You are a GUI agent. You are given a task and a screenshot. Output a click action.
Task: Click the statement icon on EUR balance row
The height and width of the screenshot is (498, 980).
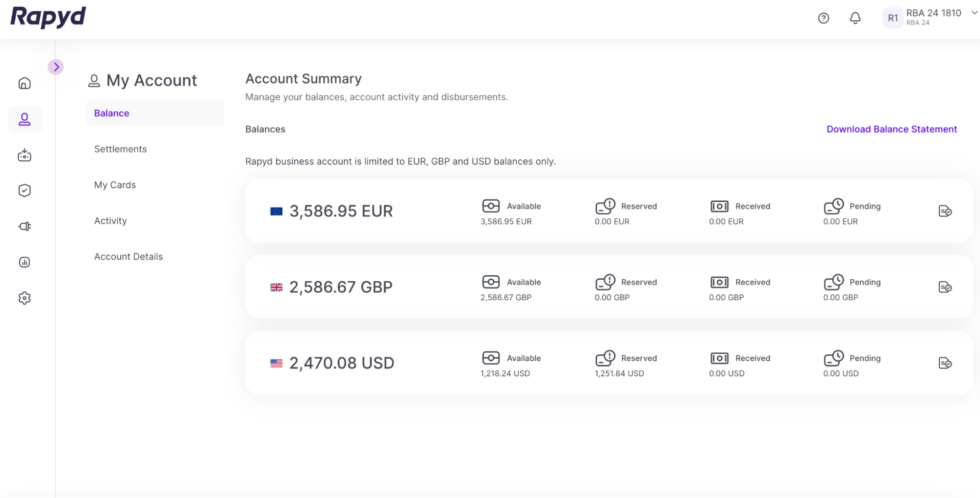945,211
